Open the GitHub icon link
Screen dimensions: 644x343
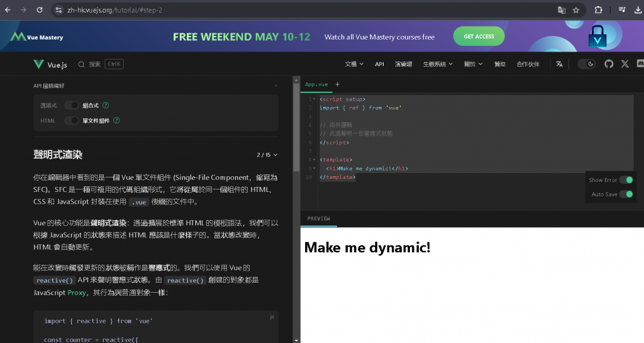pos(609,64)
